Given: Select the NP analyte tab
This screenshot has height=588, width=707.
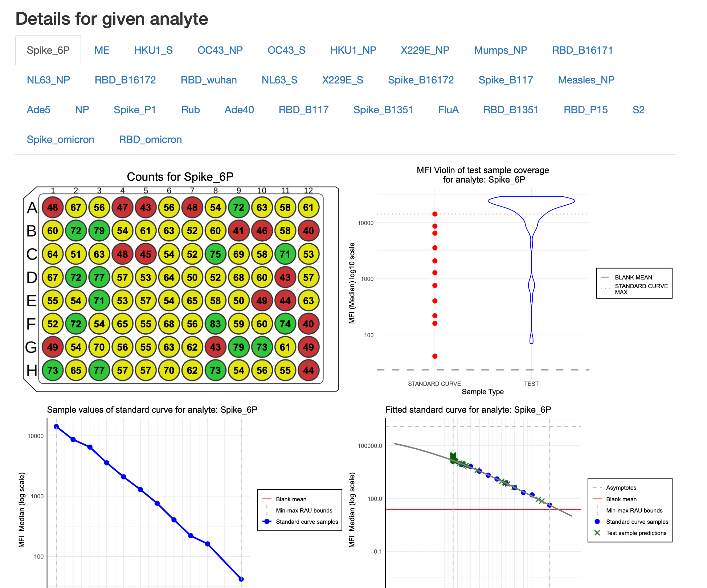Looking at the screenshot, I should tap(82, 110).
